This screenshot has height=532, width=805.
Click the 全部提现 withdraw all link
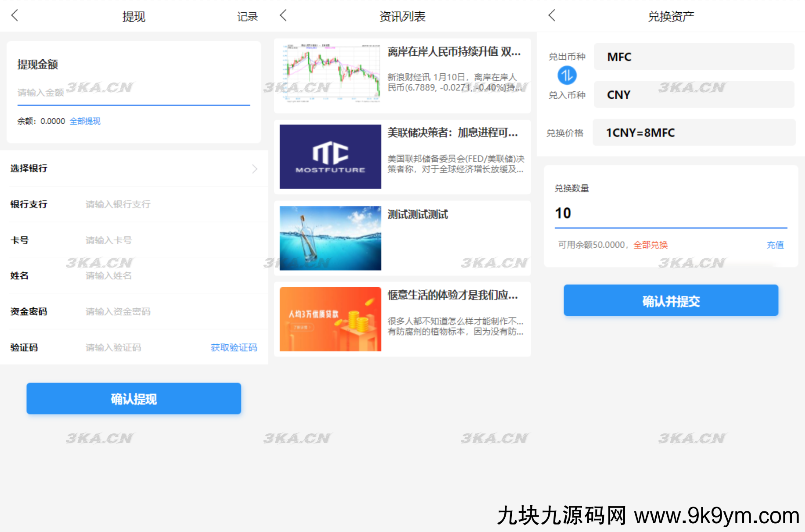point(85,121)
